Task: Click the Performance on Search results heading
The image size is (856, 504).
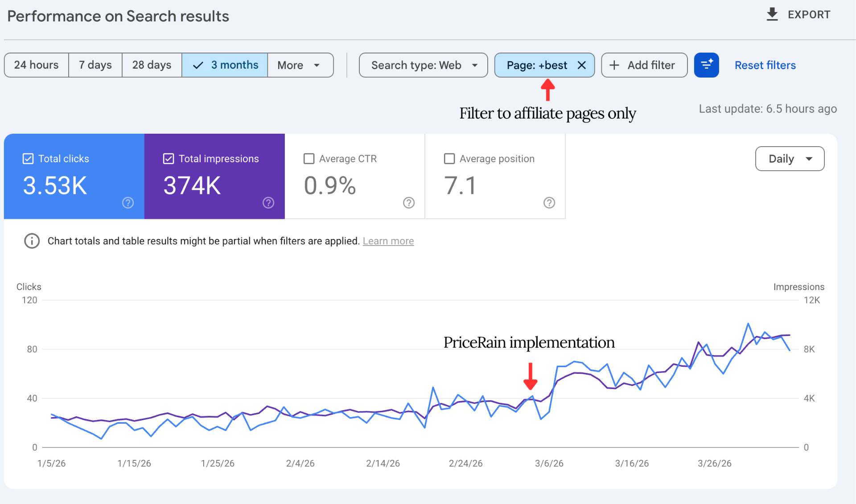Action: pos(118,16)
